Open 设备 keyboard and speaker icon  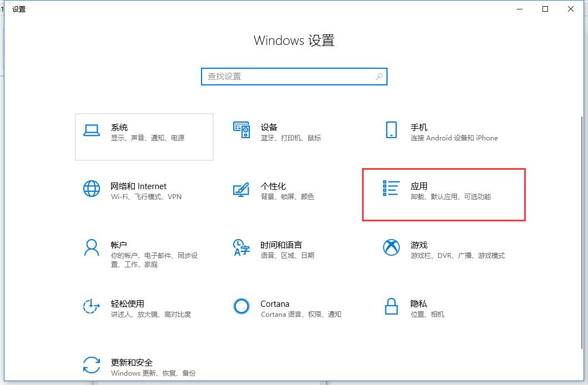point(242,130)
